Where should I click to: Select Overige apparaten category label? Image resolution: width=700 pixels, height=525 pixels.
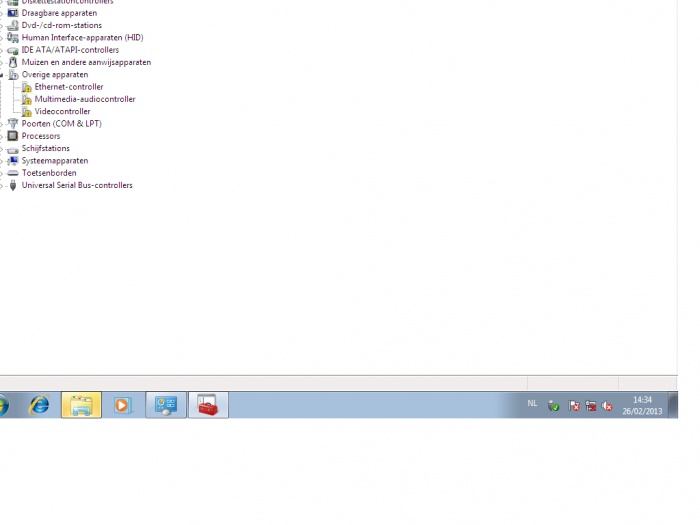[55, 75]
